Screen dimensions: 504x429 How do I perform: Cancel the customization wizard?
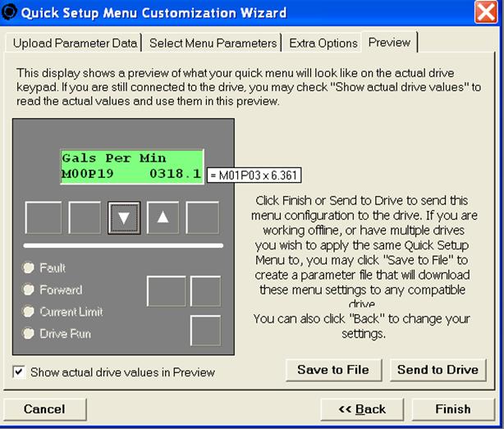[x=44, y=408]
